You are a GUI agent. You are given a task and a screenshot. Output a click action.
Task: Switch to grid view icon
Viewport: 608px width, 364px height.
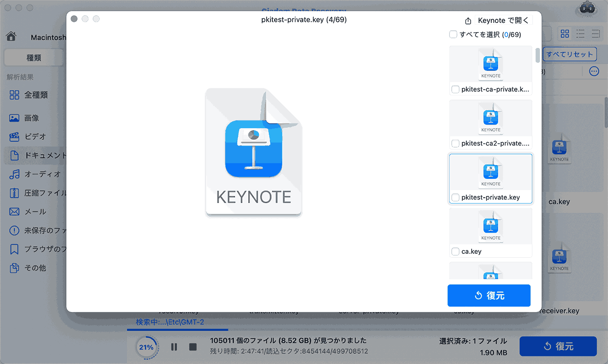pyautogui.click(x=564, y=34)
